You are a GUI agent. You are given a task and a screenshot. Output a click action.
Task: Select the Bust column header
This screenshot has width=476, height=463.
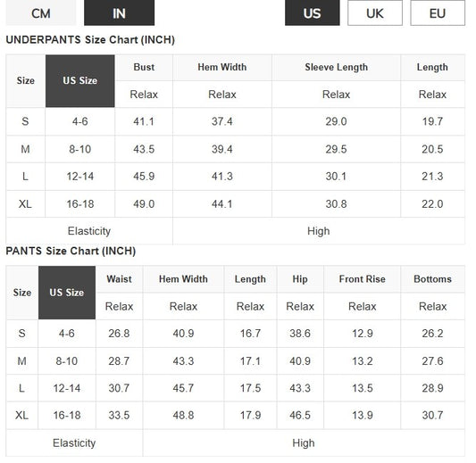point(144,67)
